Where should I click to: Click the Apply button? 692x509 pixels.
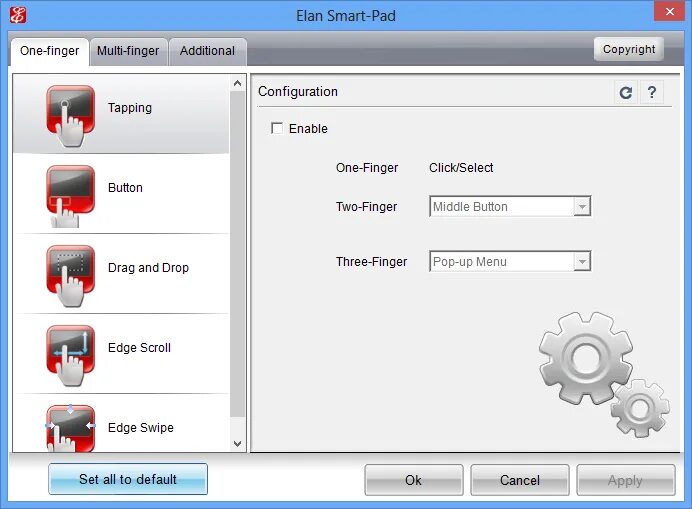pyautogui.click(x=625, y=480)
